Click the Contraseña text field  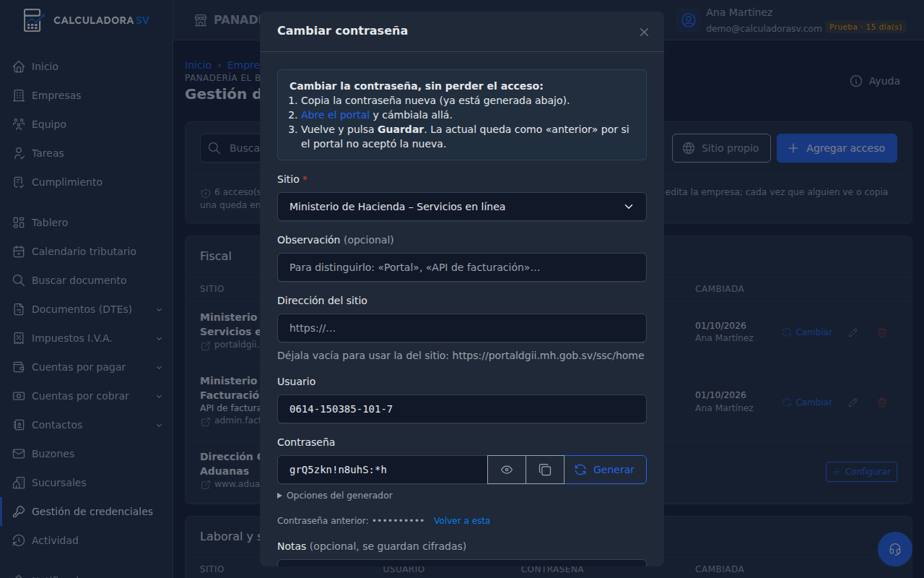[x=383, y=470]
